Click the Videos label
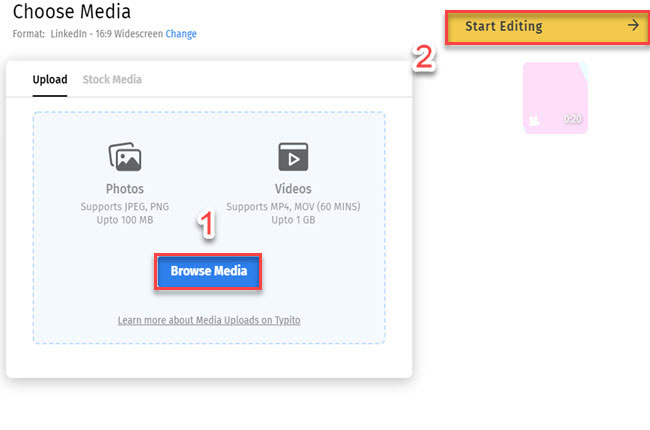 pyautogui.click(x=293, y=189)
